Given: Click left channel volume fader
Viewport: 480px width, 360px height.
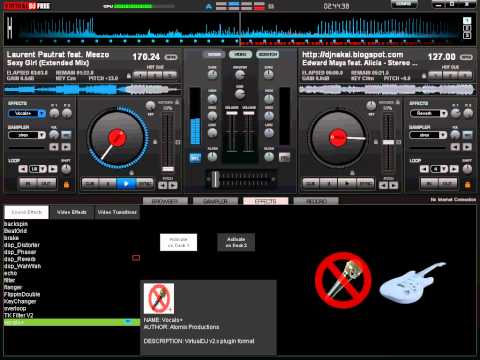Looking at the screenshot, I should 232,113.
